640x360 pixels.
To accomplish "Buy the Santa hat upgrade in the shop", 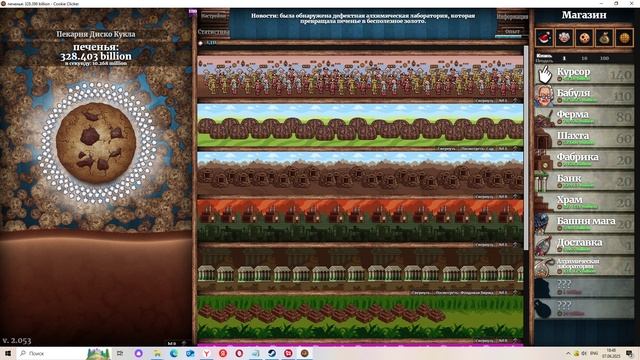I will (544, 38).
